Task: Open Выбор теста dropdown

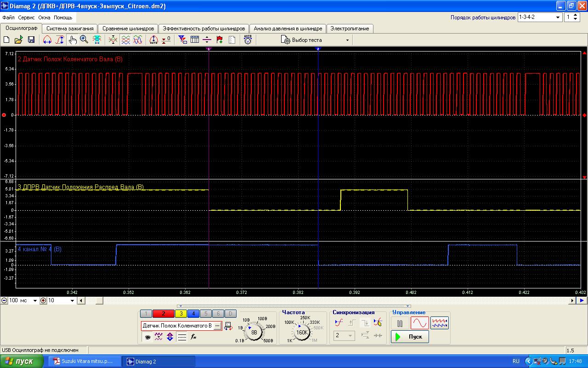Action: pyautogui.click(x=315, y=40)
